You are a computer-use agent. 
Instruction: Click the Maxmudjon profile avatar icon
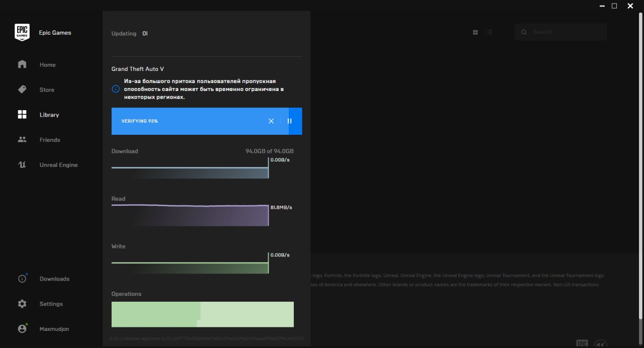pyautogui.click(x=22, y=329)
